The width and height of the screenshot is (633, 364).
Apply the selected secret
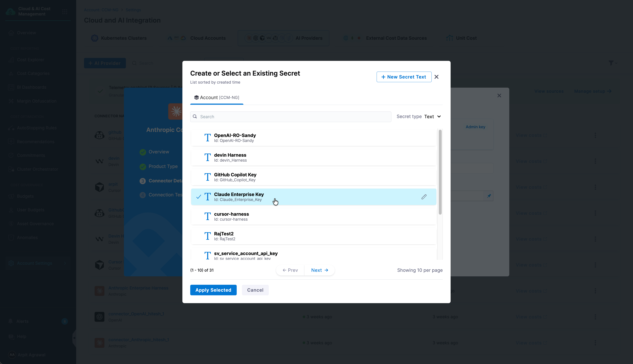click(x=213, y=290)
